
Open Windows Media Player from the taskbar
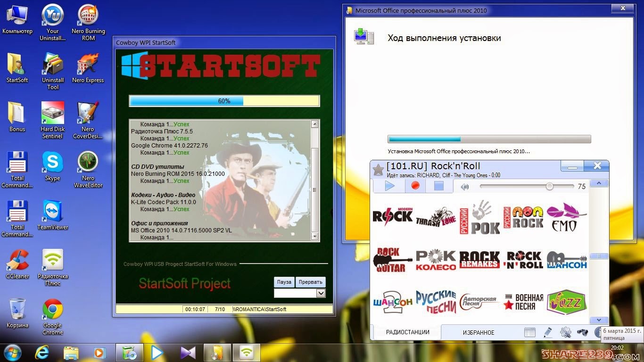click(99, 353)
